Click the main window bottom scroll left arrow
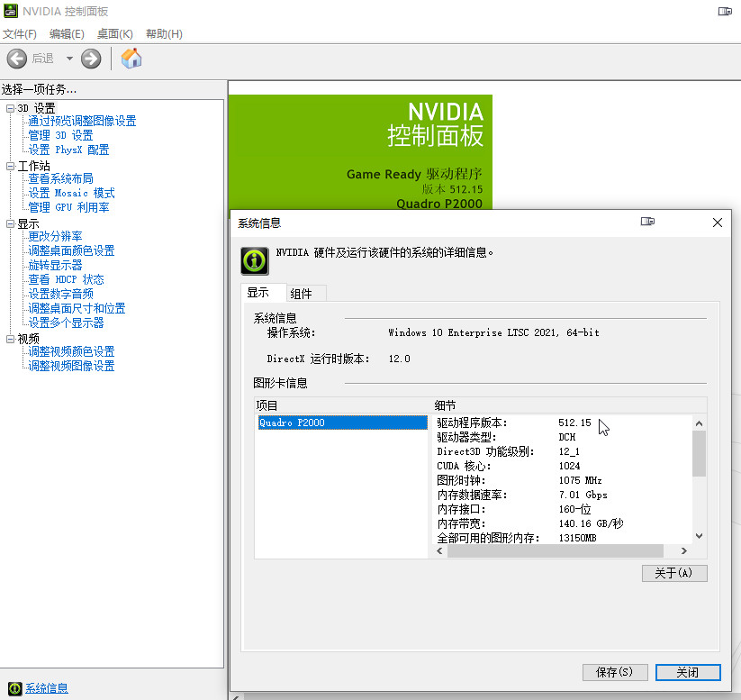The height and width of the screenshot is (700, 741). [x=236, y=696]
